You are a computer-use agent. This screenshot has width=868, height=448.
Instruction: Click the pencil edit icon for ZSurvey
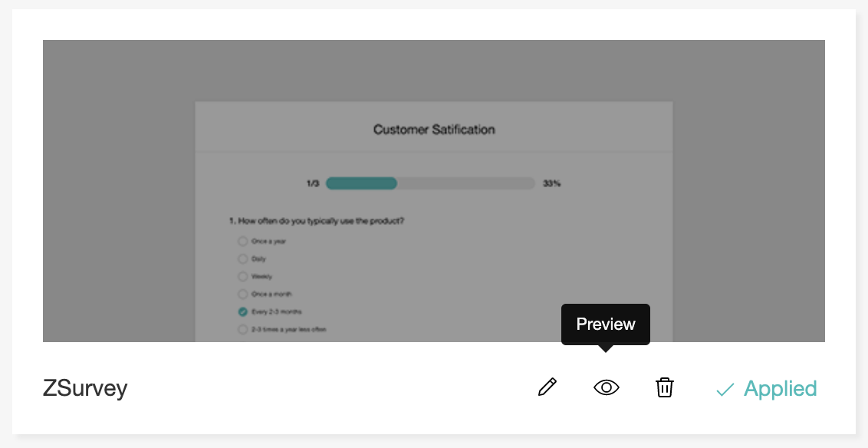point(547,387)
